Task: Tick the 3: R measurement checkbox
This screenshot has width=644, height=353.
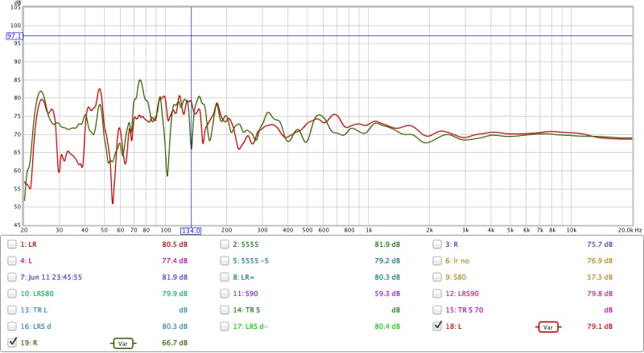Action: [x=439, y=244]
